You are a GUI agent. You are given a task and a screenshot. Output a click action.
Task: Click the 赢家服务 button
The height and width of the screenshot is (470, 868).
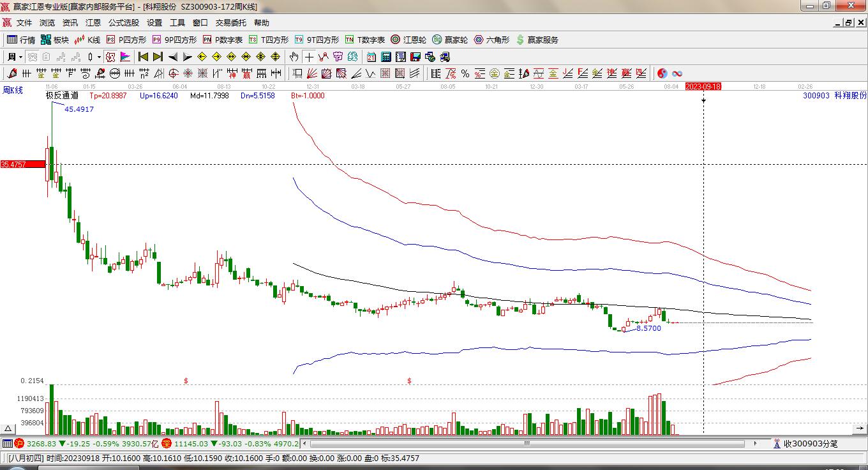pyautogui.click(x=537, y=40)
